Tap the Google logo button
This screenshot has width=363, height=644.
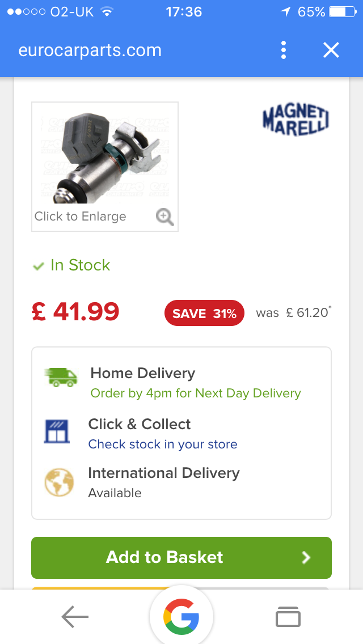point(181,616)
